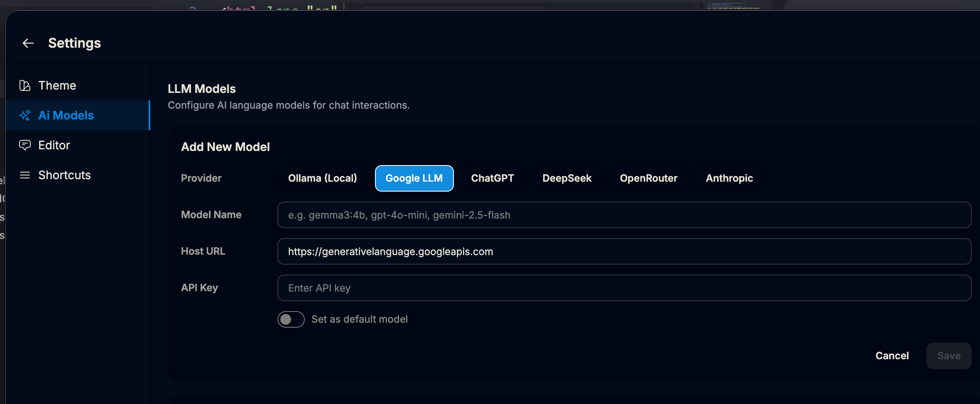Click the Model Name label
Viewport: 980px width, 404px height.
(211, 215)
